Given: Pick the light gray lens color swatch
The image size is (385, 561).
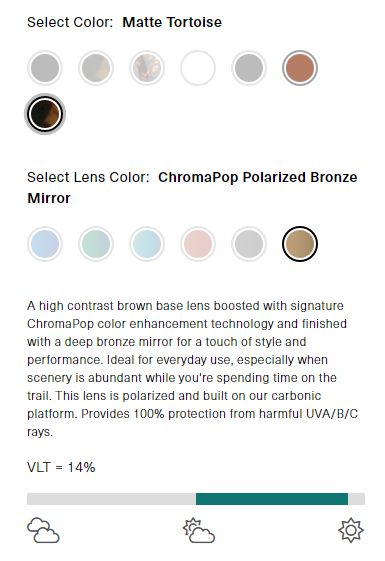Looking at the screenshot, I should point(249,244).
